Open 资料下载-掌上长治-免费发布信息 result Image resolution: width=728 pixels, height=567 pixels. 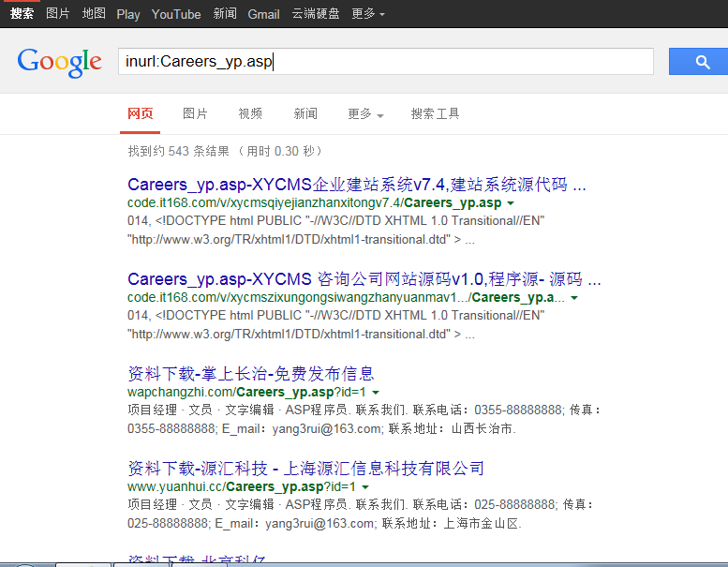(x=251, y=374)
